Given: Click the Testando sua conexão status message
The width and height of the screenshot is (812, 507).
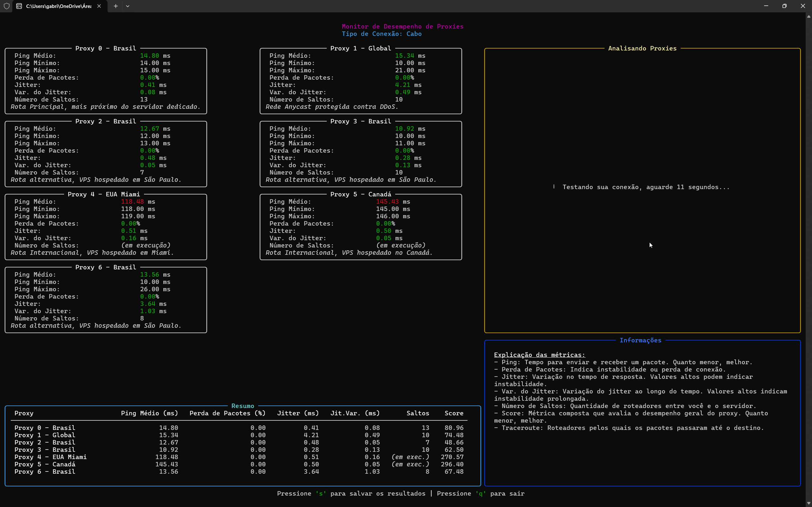Looking at the screenshot, I should click(x=646, y=187).
